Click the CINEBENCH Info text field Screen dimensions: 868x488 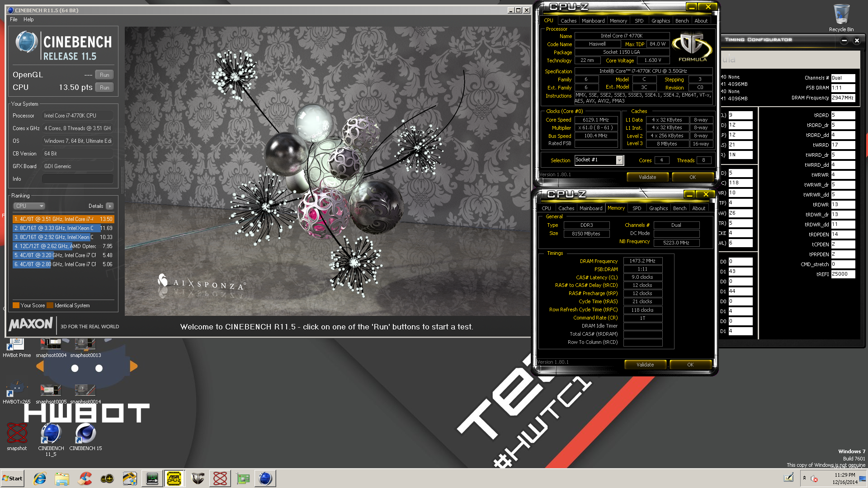[x=78, y=179]
